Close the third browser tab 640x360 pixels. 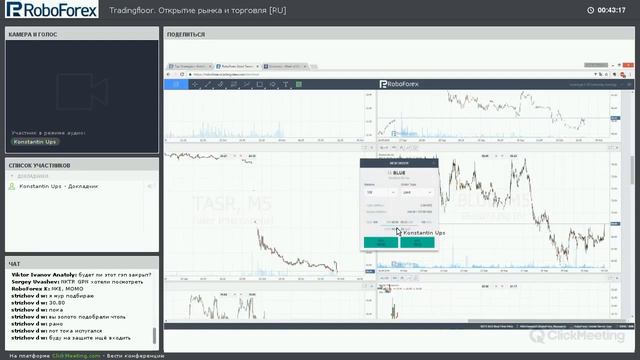click(x=305, y=66)
